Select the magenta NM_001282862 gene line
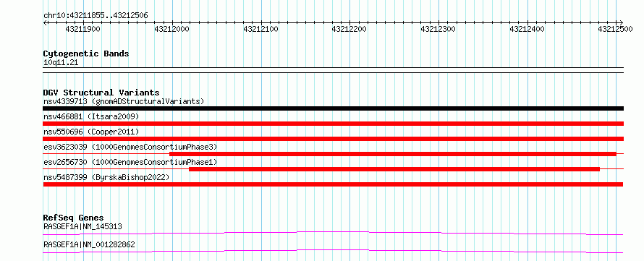Screen dimensions: 644x261 (x=333, y=251)
